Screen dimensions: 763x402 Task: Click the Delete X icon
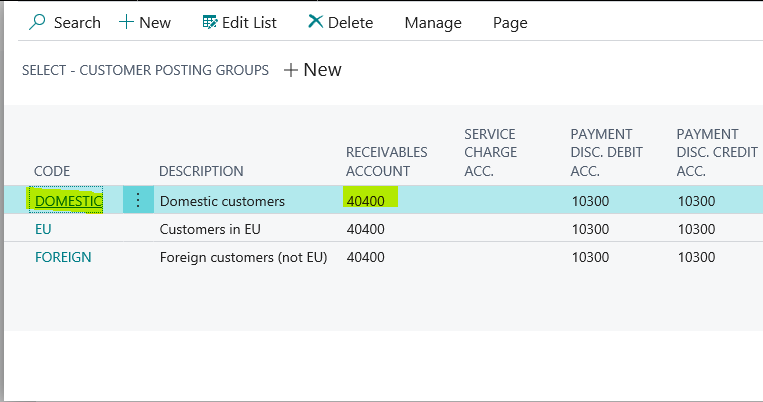pos(315,22)
